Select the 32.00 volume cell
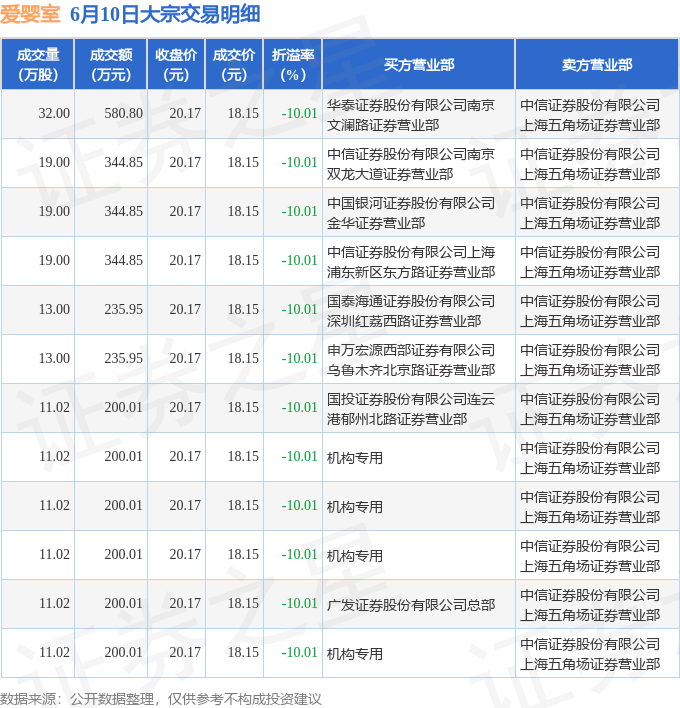Image resolution: width=680 pixels, height=708 pixels. [54, 113]
